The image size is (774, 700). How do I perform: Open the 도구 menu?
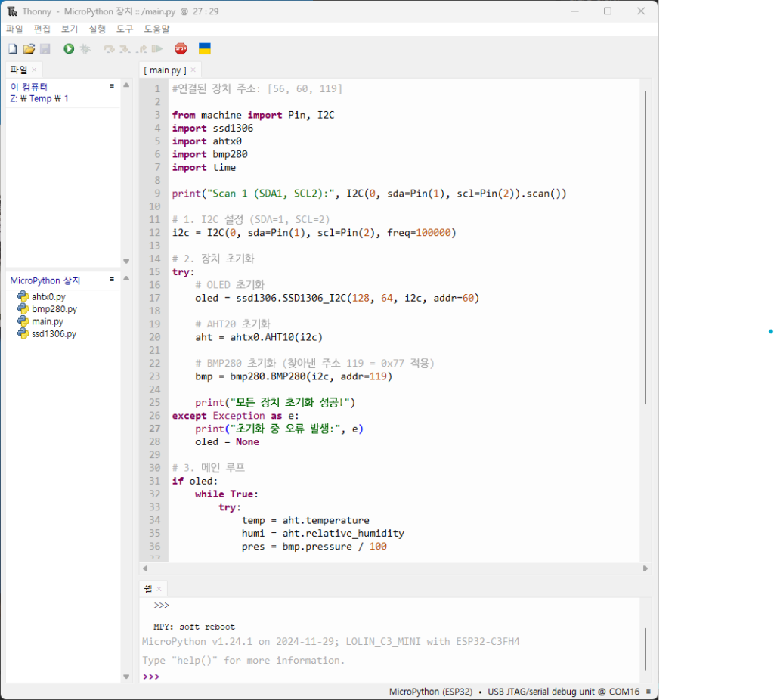pos(125,29)
